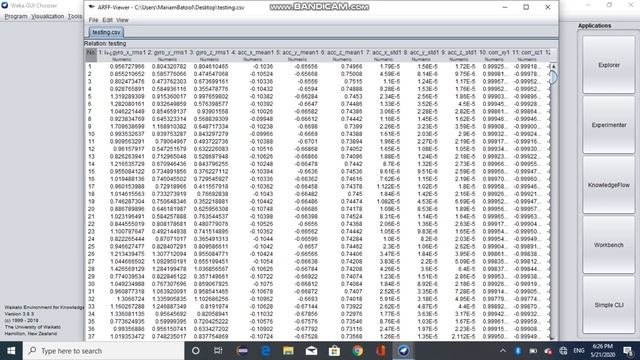Open the Windows Start menu
The image size is (640, 360).
click(11, 351)
